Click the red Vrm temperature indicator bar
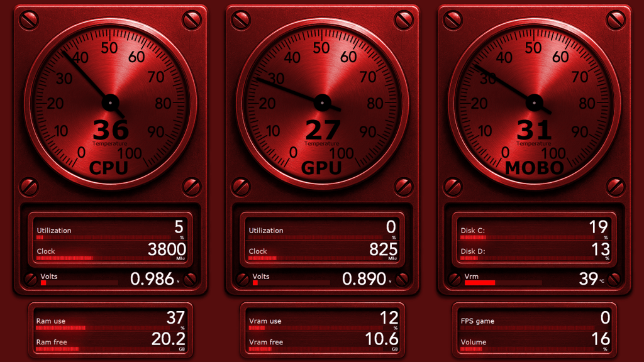Image resolution: width=644 pixels, height=362 pixels. point(479,283)
